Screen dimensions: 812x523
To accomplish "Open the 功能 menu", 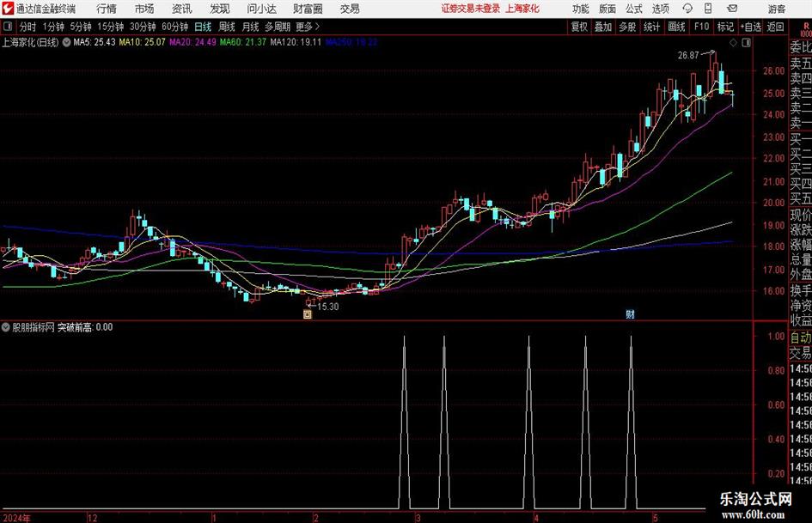I will pyautogui.click(x=581, y=9).
